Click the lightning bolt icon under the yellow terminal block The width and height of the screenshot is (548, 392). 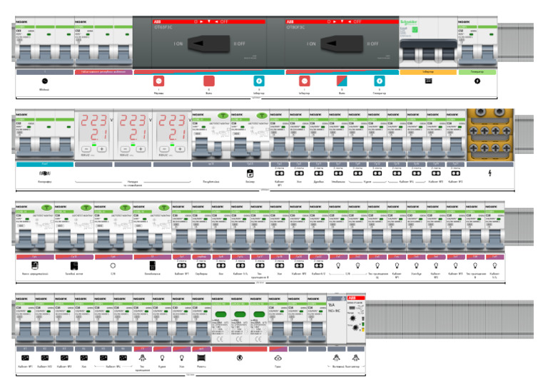(490, 173)
